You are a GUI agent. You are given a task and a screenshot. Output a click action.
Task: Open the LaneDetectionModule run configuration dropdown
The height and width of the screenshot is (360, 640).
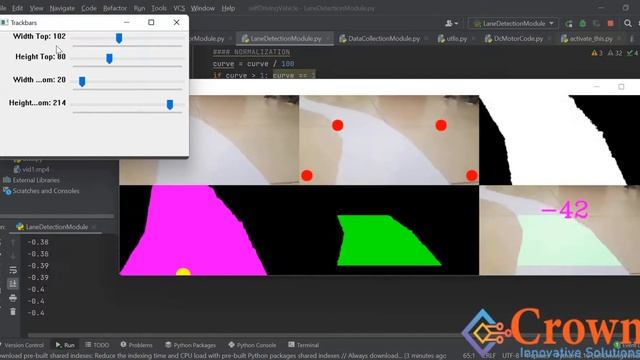[x=513, y=24]
